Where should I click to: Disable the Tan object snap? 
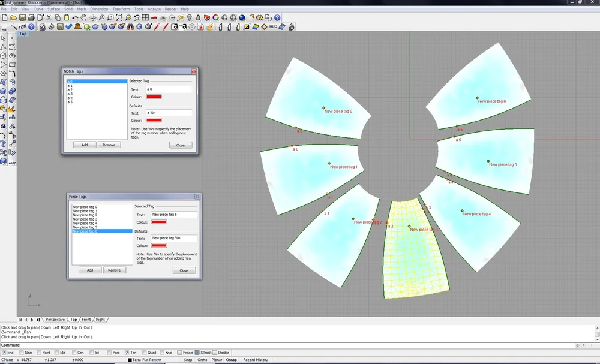tap(127, 353)
